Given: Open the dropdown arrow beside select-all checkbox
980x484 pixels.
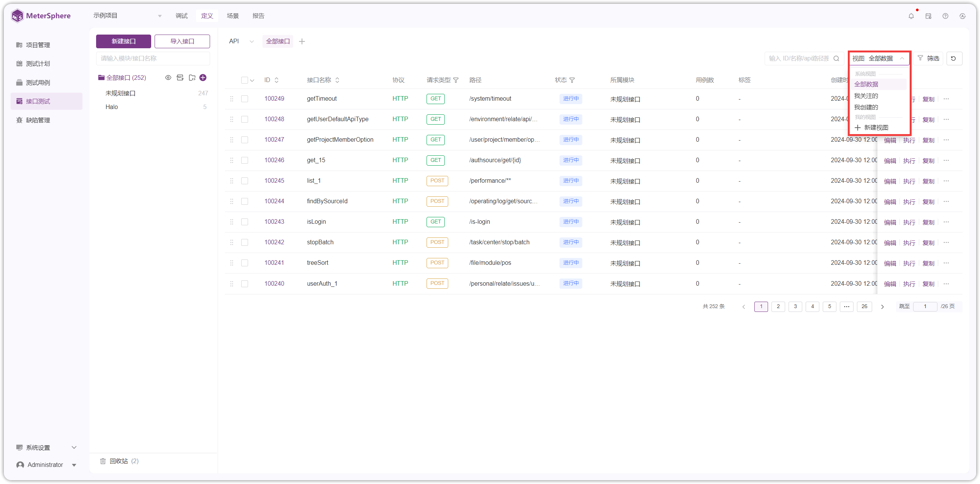Looking at the screenshot, I should coord(252,80).
